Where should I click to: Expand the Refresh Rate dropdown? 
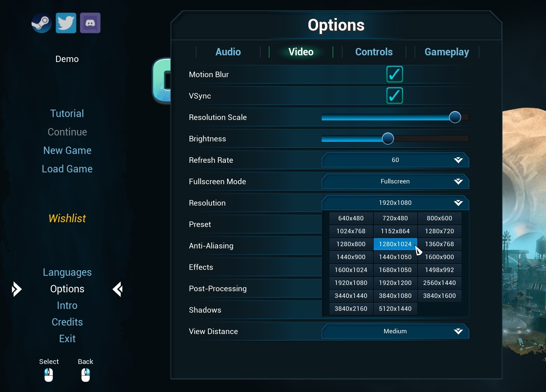tap(395, 160)
